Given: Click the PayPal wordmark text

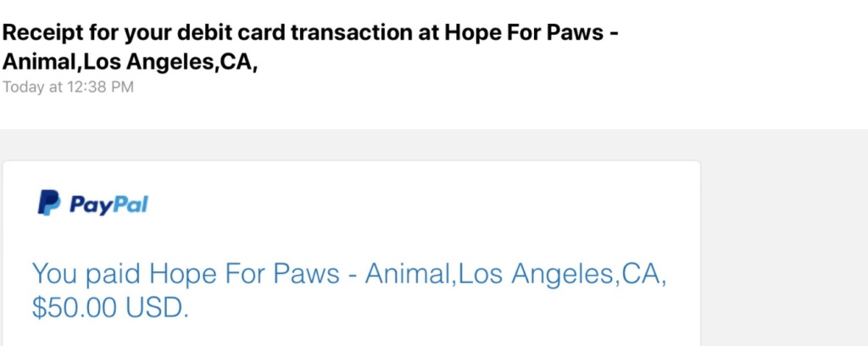Looking at the screenshot, I should click(x=108, y=204).
